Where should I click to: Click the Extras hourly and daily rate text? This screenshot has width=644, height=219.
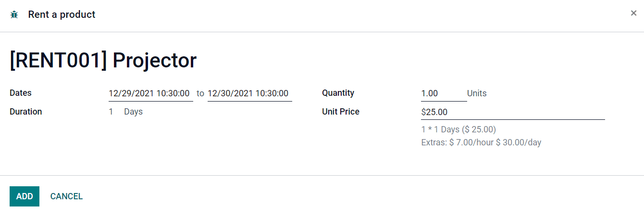click(x=481, y=142)
